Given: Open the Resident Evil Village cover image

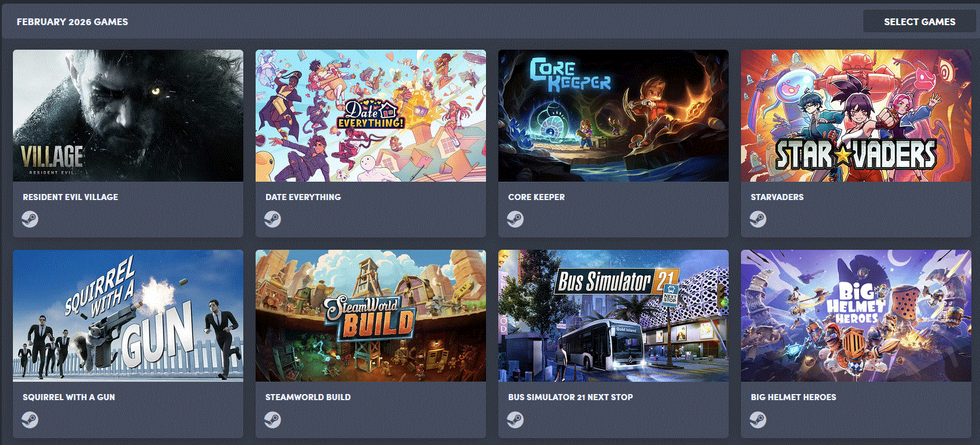Looking at the screenshot, I should (128, 116).
